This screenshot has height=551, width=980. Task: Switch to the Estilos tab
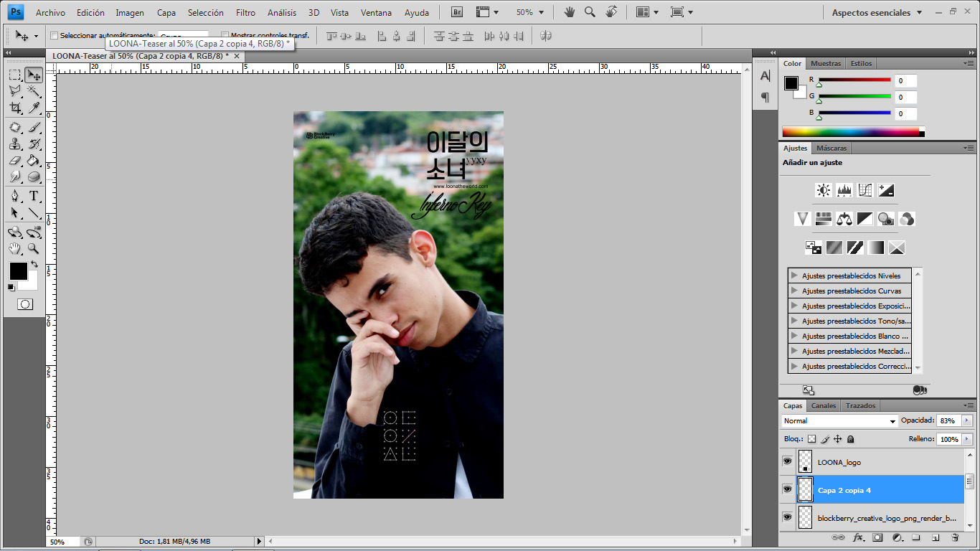(x=862, y=63)
